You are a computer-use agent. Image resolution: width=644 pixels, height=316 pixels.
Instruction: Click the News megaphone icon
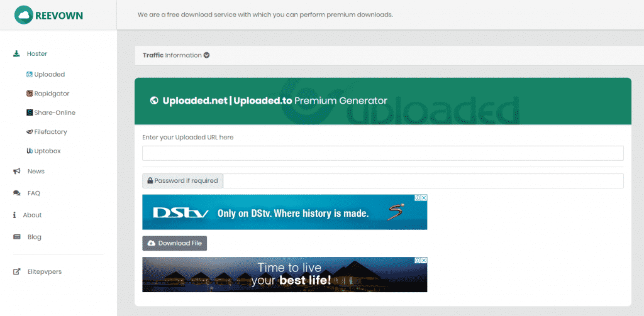point(17,171)
